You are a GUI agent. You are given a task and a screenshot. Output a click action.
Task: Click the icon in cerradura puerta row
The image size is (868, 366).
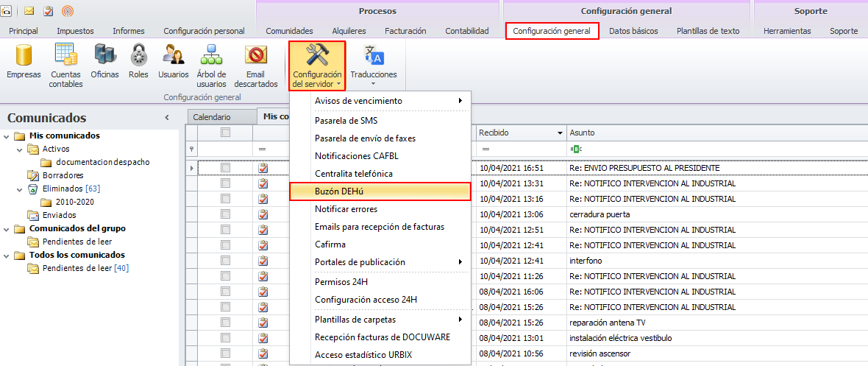[x=263, y=214]
